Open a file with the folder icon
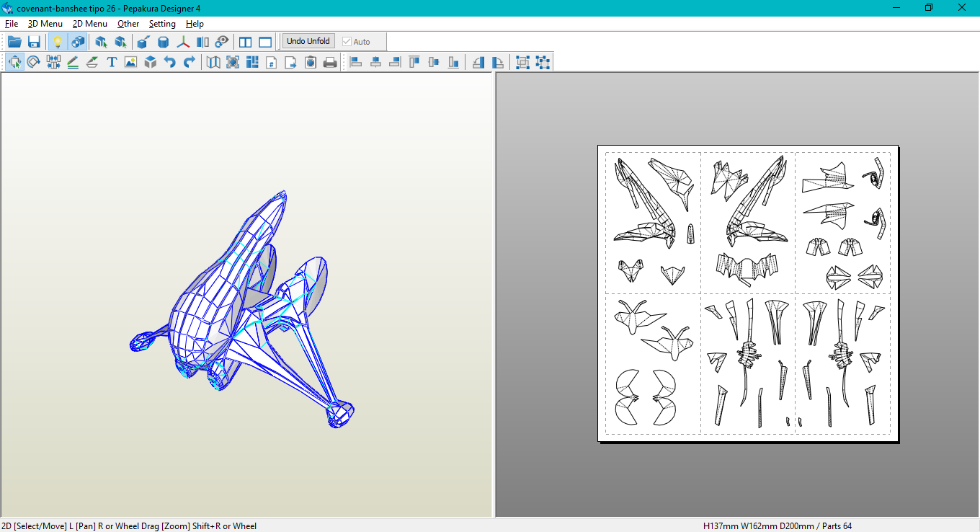The image size is (980, 532). tap(14, 41)
